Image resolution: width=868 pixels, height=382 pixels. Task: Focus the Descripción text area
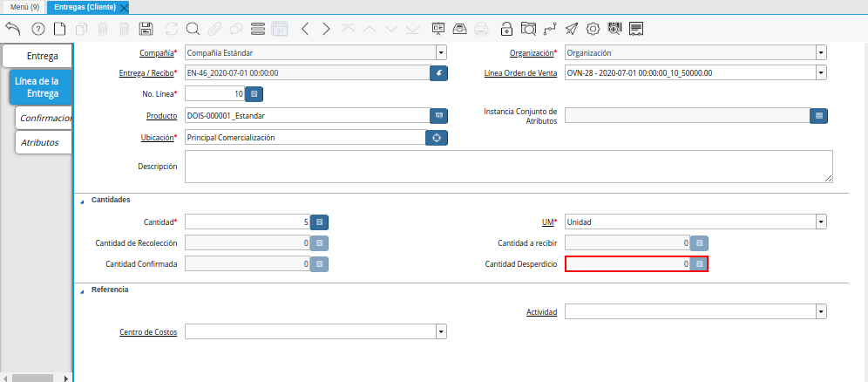coord(509,166)
